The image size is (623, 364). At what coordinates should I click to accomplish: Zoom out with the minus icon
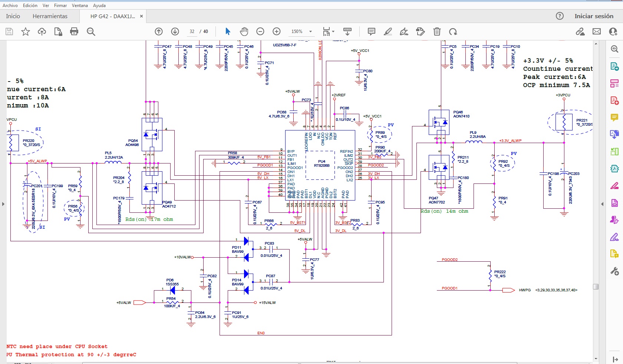coord(260,32)
